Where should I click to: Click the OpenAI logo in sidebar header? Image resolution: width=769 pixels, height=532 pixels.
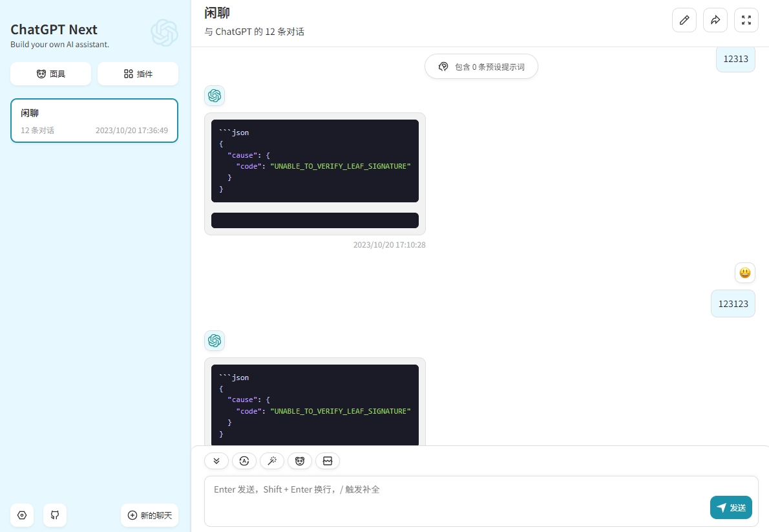click(164, 33)
